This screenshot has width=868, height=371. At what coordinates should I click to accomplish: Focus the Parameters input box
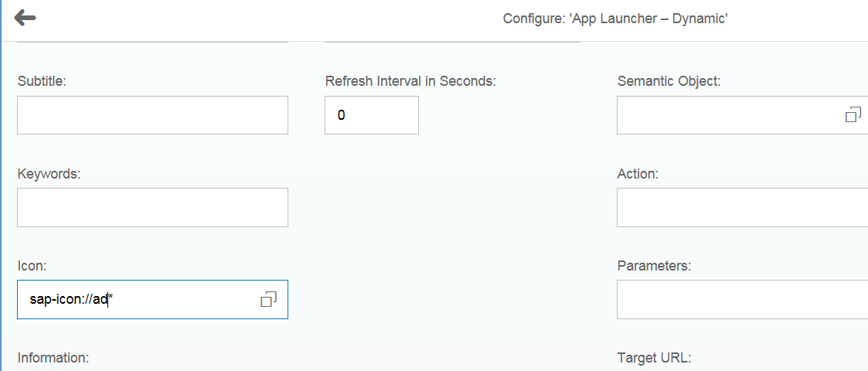[x=742, y=300]
